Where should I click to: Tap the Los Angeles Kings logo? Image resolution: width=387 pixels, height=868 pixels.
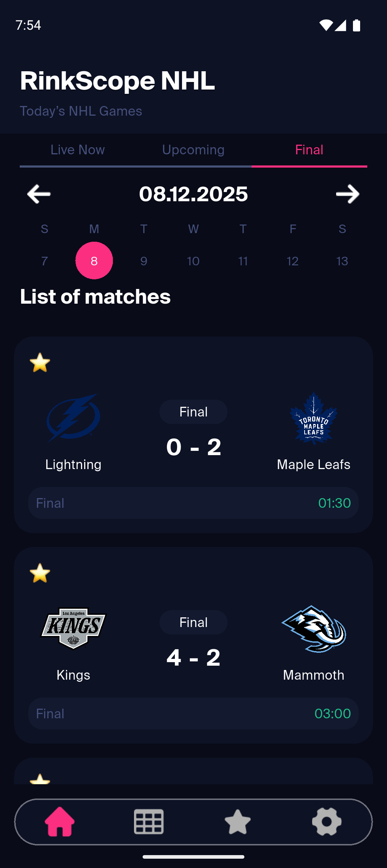pos(73,628)
